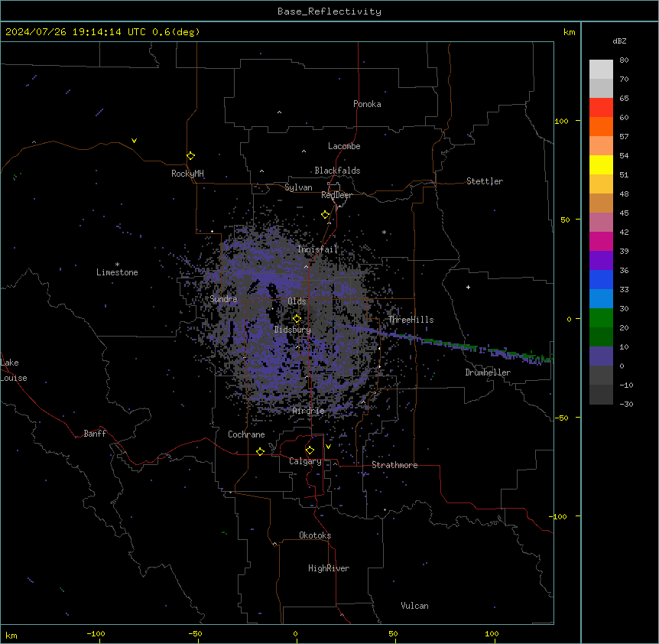
Task: Click the Lake Louise label
Action: coord(13,370)
